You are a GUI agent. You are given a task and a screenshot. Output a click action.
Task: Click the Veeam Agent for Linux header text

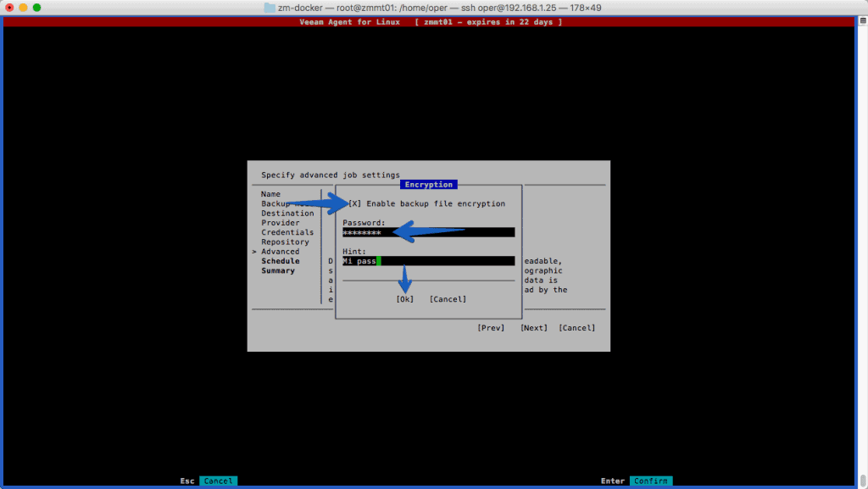point(350,22)
